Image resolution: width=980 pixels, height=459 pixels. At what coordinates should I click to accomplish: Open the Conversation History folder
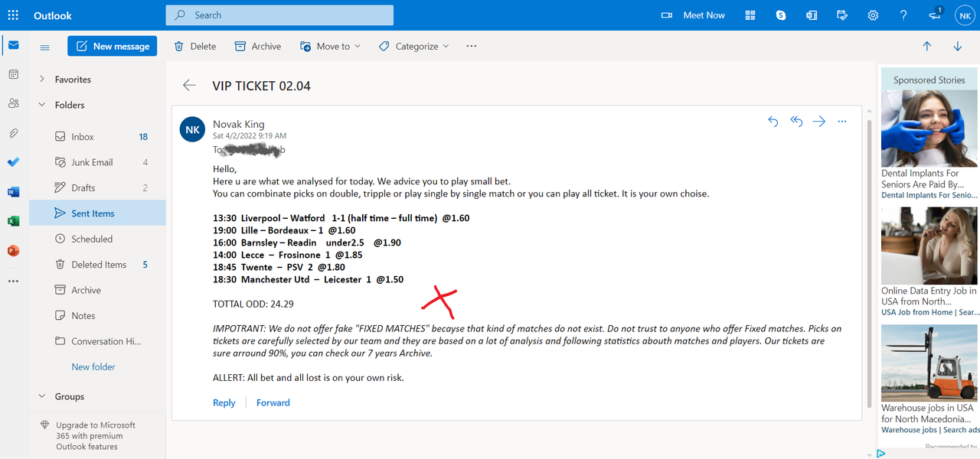coord(97,341)
